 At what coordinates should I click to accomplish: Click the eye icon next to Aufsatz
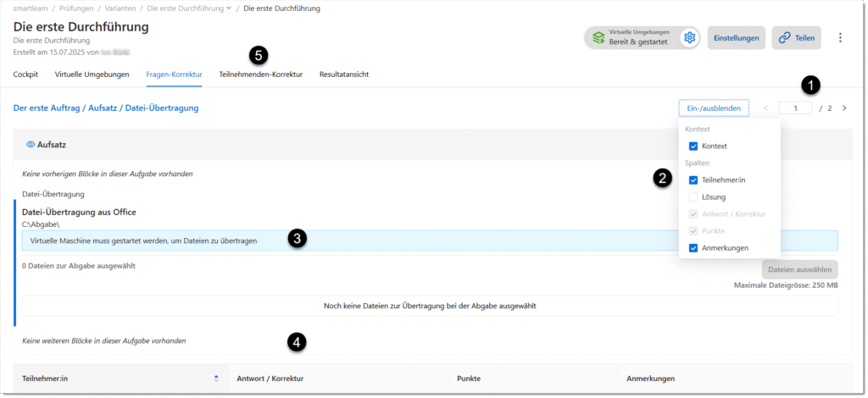point(31,145)
